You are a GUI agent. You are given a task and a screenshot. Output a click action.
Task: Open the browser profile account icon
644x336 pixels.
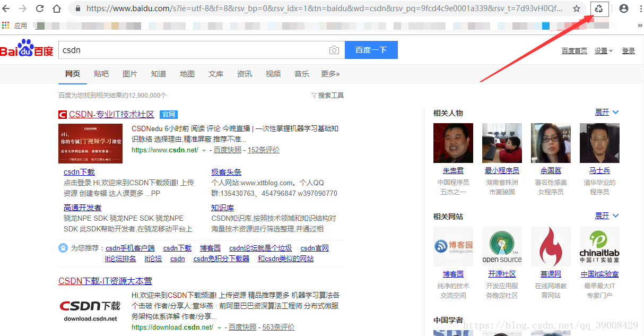(x=624, y=8)
